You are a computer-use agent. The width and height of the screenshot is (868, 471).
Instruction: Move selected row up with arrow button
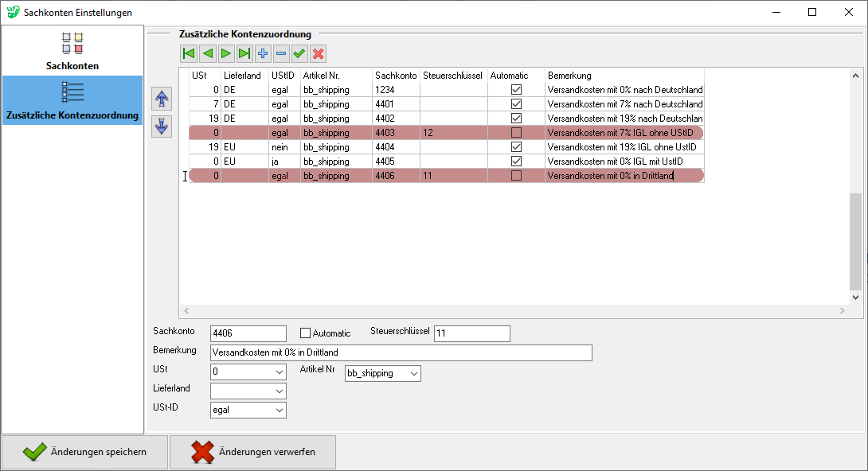pyautogui.click(x=162, y=99)
